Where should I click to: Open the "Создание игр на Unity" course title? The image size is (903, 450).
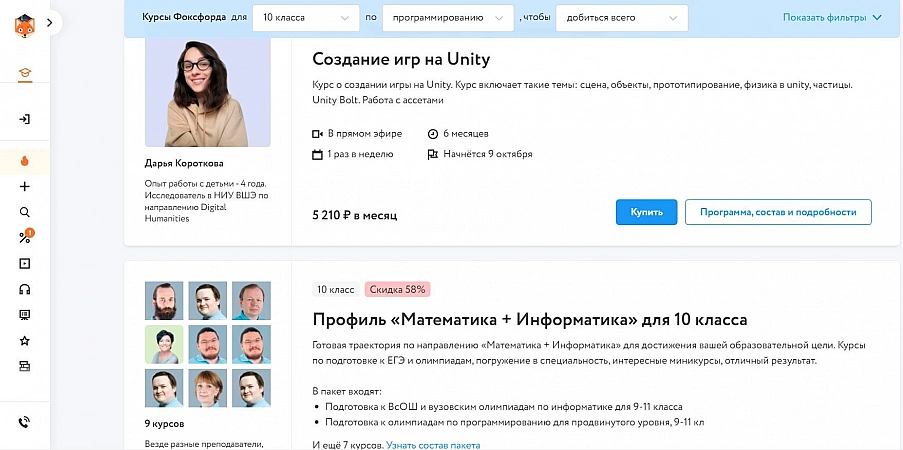click(x=400, y=58)
